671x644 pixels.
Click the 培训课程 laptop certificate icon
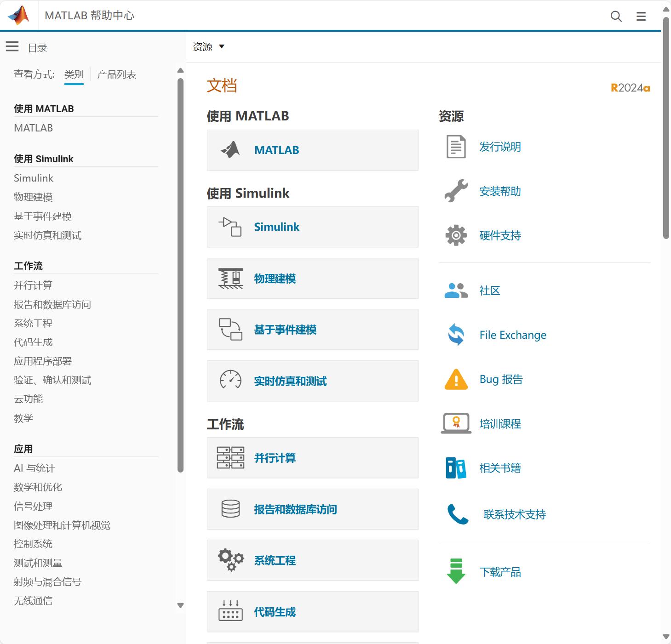[456, 423]
